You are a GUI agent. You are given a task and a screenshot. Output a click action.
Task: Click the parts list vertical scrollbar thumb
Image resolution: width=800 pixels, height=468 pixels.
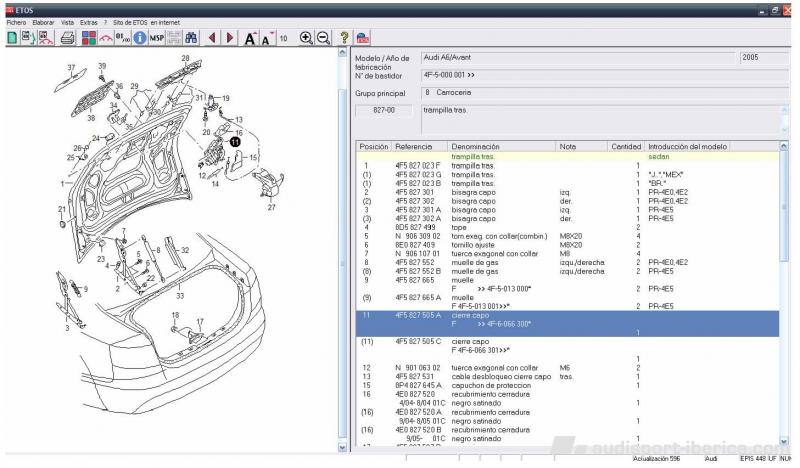(784, 206)
